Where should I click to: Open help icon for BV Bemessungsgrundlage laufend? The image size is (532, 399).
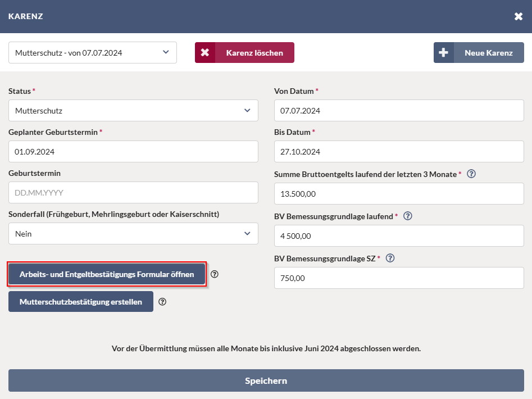click(x=408, y=216)
